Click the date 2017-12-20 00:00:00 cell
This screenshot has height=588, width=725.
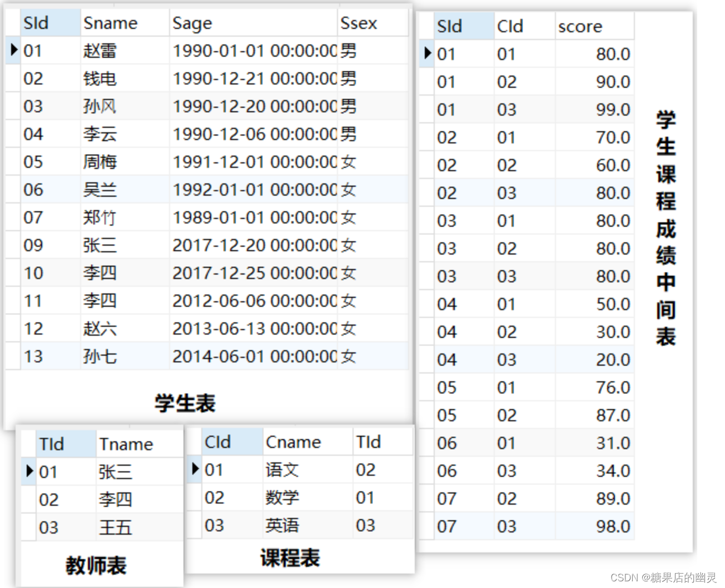pyautogui.click(x=253, y=245)
